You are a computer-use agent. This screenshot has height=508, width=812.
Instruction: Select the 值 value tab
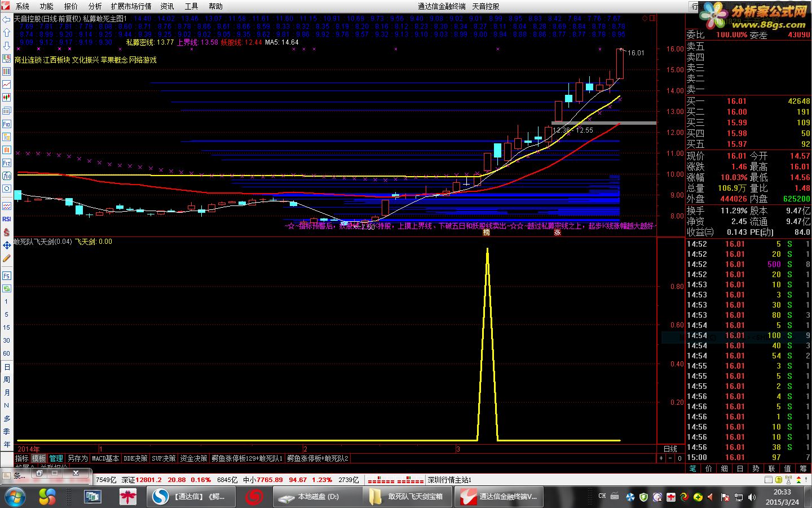pos(787,468)
